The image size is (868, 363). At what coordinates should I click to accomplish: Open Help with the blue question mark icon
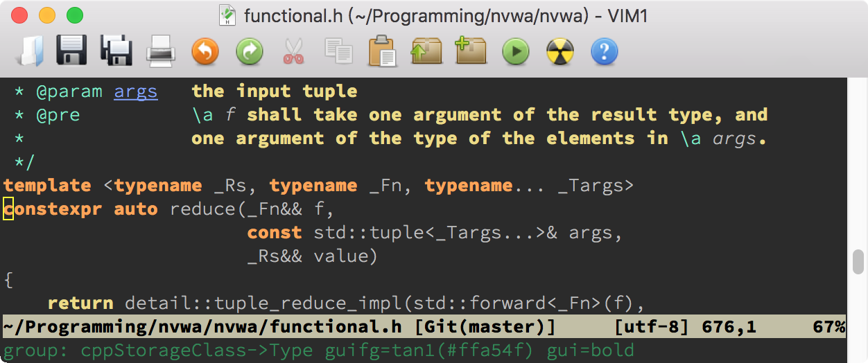pos(604,51)
